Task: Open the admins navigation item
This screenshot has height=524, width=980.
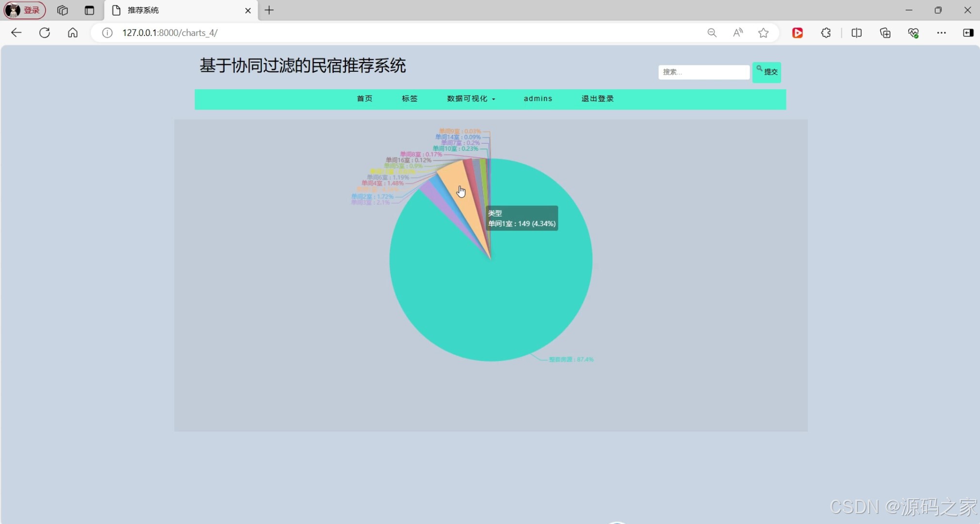Action: (x=538, y=98)
